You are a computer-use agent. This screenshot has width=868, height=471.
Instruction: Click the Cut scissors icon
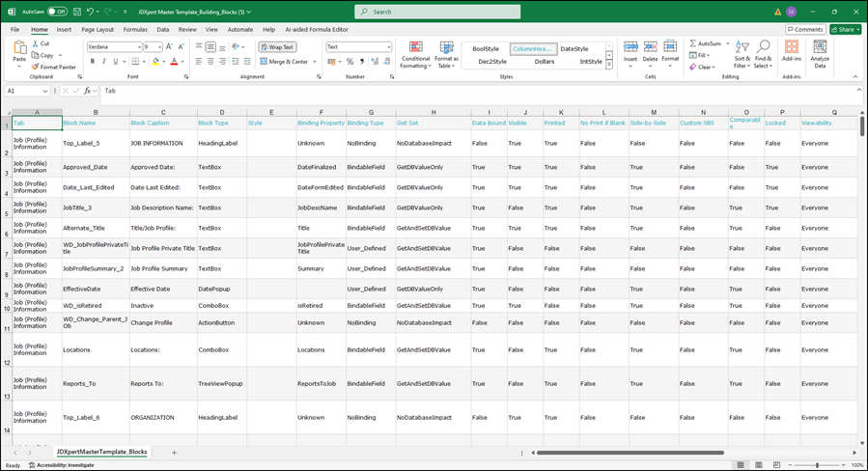click(x=36, y=43)
